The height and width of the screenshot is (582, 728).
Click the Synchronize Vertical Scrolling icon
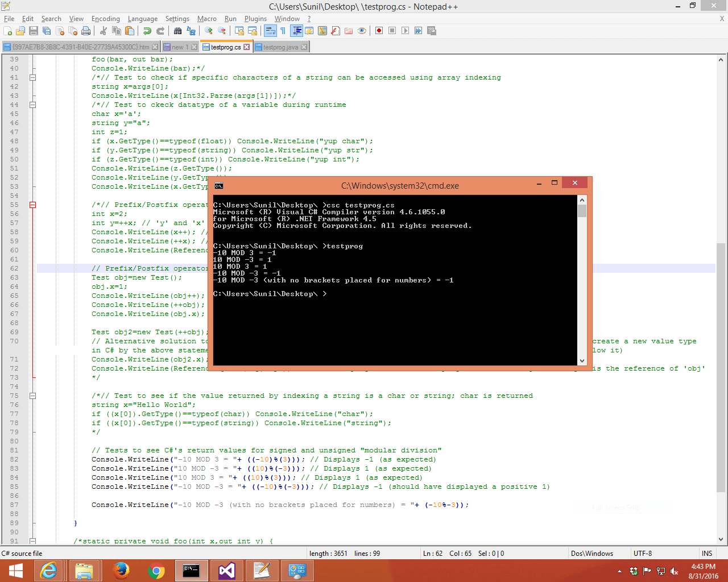pyautogui.click(x=239, y=31)
